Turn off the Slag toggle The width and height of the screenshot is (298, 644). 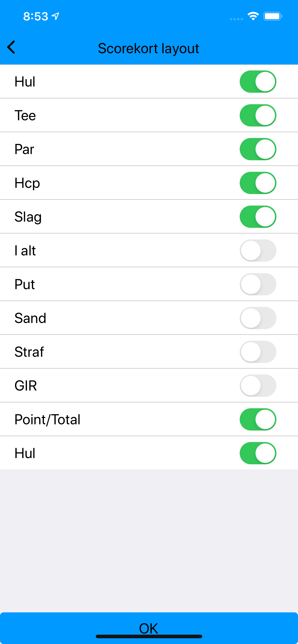tap(258, 217)
